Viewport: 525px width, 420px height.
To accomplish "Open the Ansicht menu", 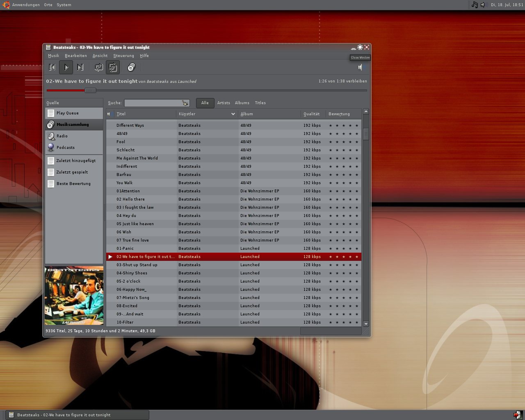I will click(100, 56).
